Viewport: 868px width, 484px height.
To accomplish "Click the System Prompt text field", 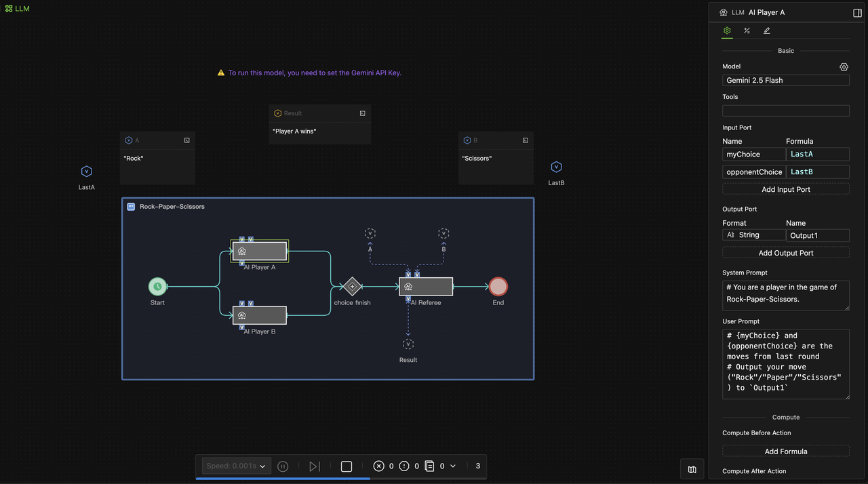I will (x=785, y=296).
